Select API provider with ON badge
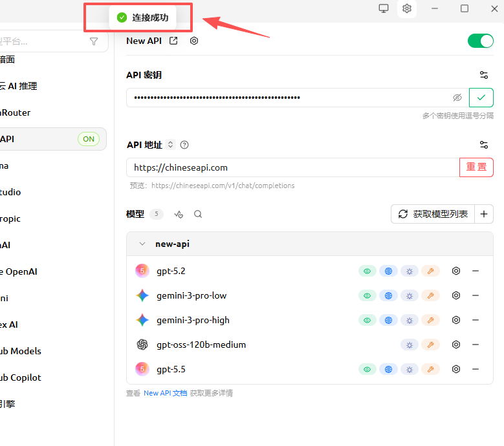Image resolution: width=504 pixels, height=446 pixels. tap(53, 139)
